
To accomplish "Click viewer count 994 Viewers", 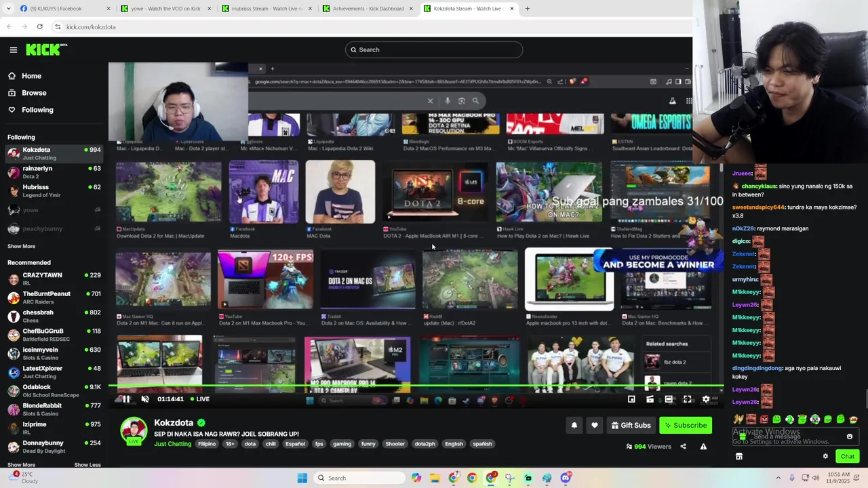I will pyautogui.click(x=648, y=447).
